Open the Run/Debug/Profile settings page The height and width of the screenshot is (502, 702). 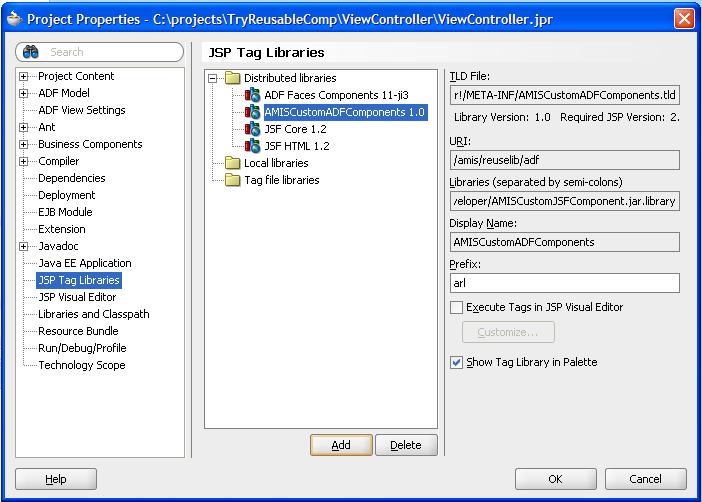[82, 348]
